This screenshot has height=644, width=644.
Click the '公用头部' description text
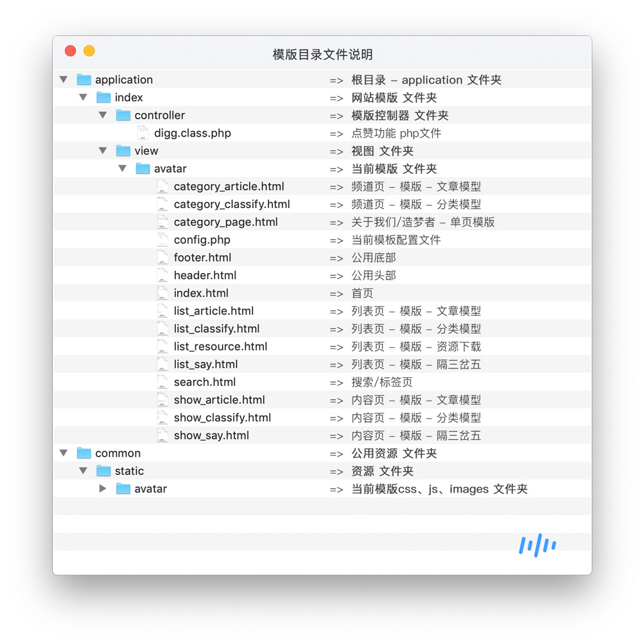pyautogui.click(x=374, y=275)
